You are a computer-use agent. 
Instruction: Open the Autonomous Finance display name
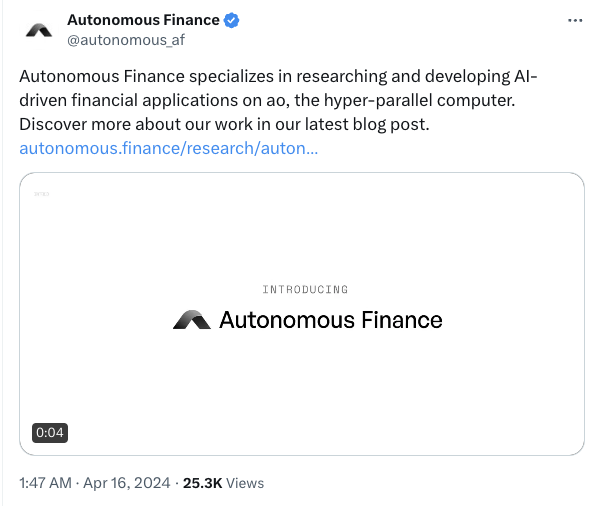(143, 20)
